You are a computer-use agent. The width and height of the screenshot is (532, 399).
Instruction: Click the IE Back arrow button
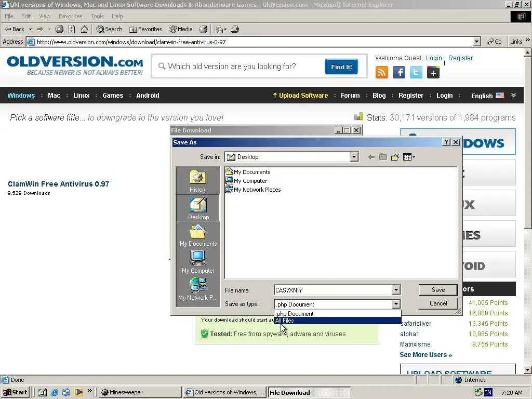(x=14, y=29)
